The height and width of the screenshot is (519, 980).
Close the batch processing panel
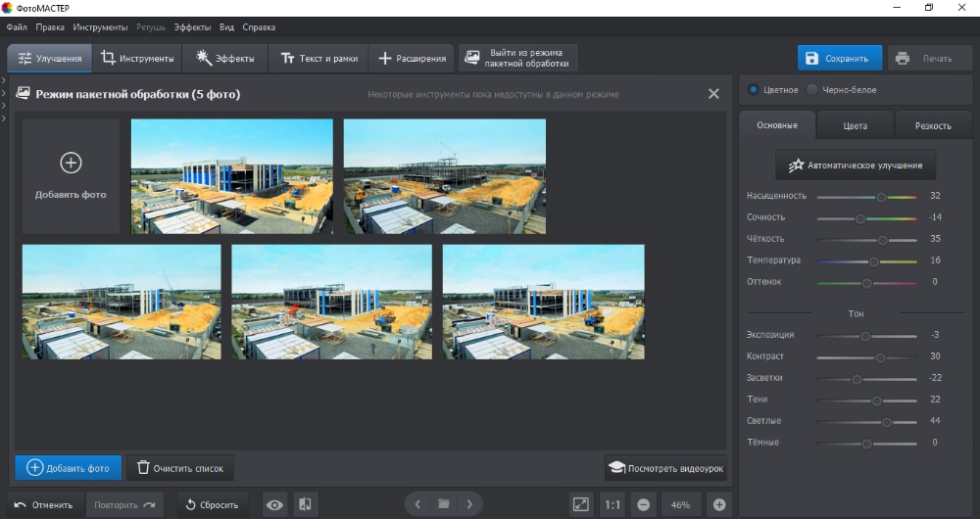pos(713,94)
